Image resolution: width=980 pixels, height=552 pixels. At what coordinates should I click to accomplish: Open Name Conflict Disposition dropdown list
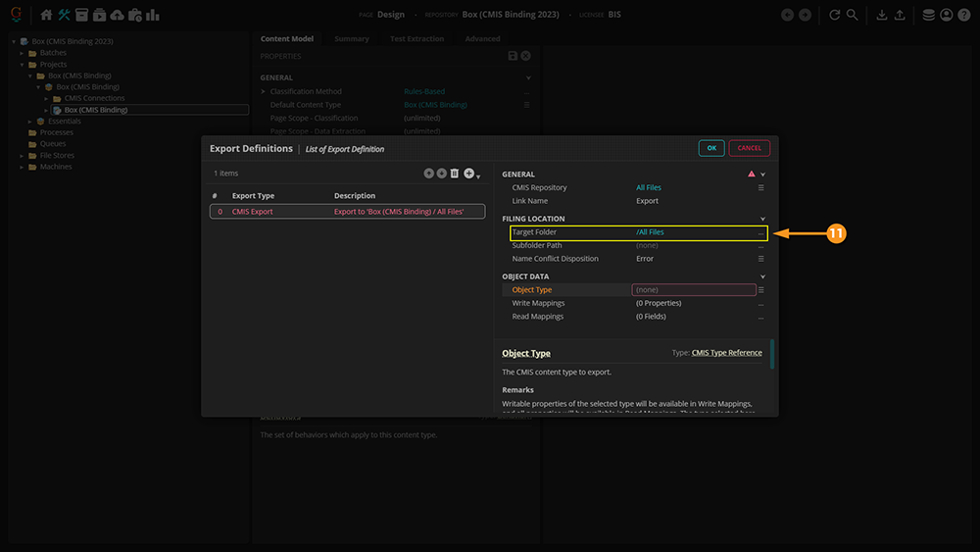[760, 259]
